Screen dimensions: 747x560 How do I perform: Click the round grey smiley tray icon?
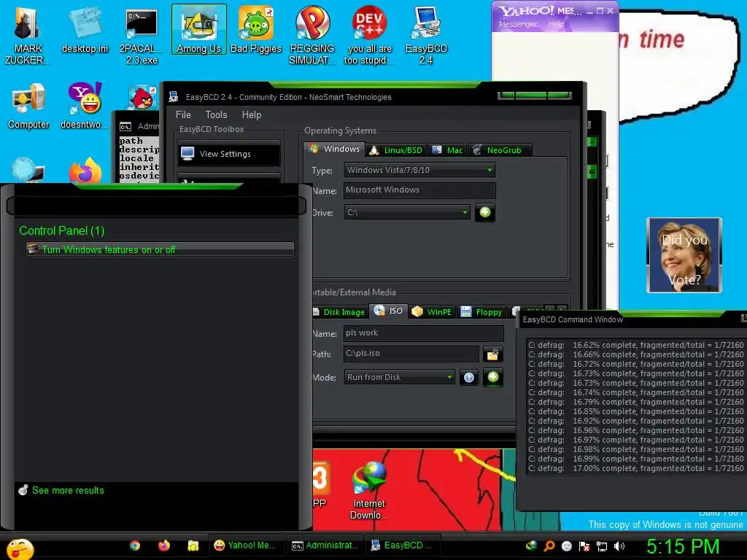566,546
